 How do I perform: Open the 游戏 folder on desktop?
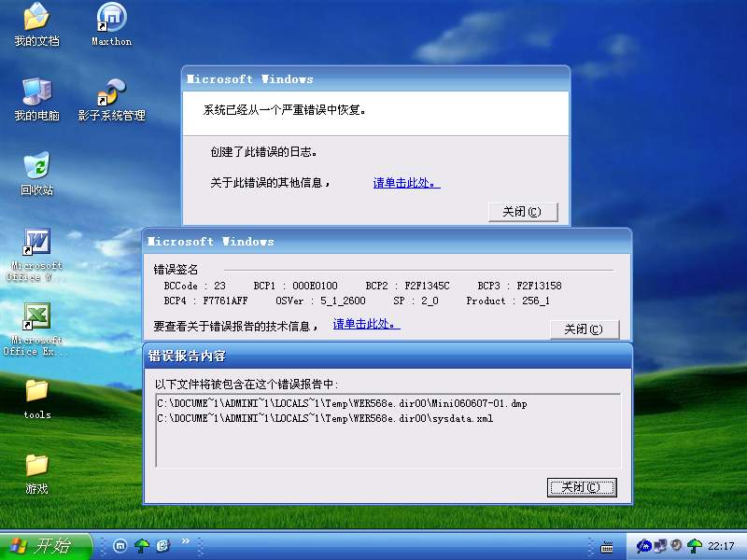[36, 474]
